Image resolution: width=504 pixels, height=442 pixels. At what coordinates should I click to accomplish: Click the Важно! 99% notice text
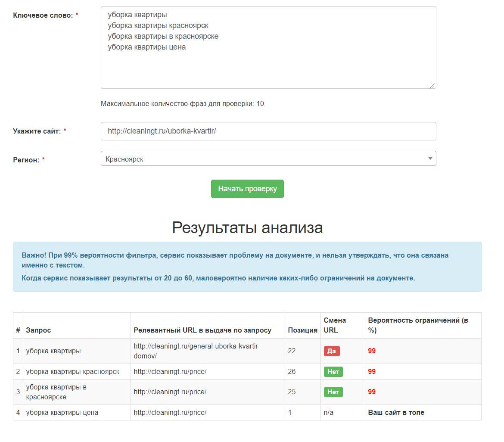235,260
